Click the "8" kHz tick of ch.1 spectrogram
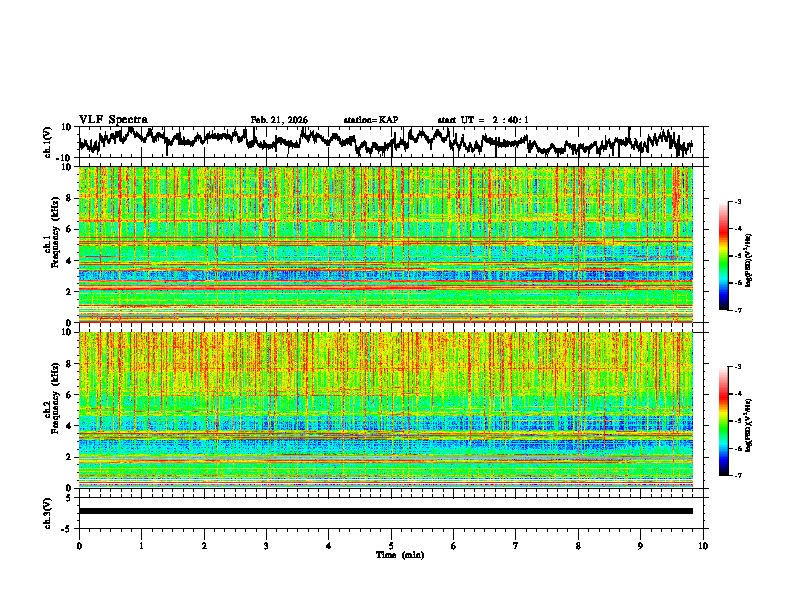The height and width of the screenshot is (612, 792). [69, 198]
